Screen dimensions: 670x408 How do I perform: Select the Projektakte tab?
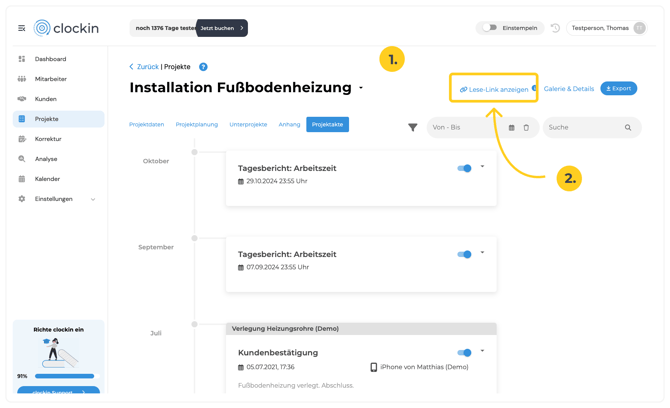(x=327, y=125)
